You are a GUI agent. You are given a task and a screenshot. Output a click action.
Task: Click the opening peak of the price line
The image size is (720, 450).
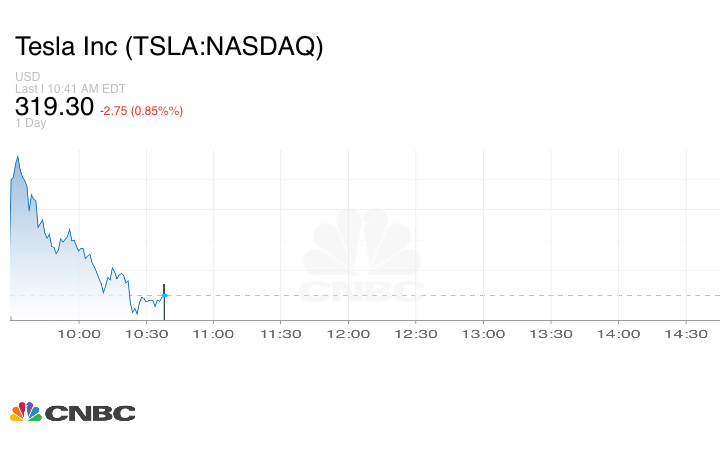[18, 156]
